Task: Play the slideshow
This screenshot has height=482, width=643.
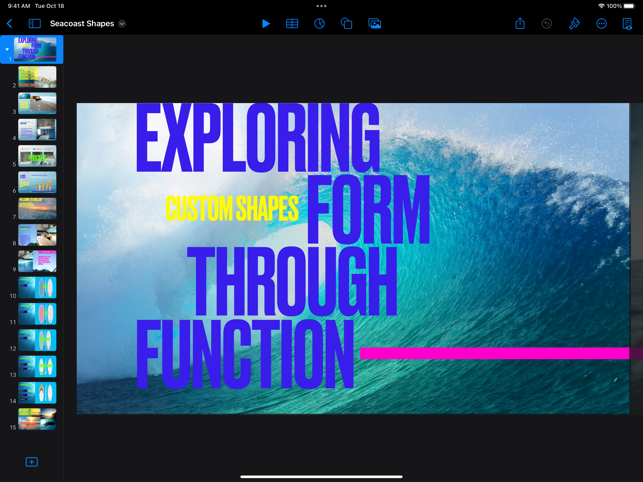Action: (x=265, y=23)
